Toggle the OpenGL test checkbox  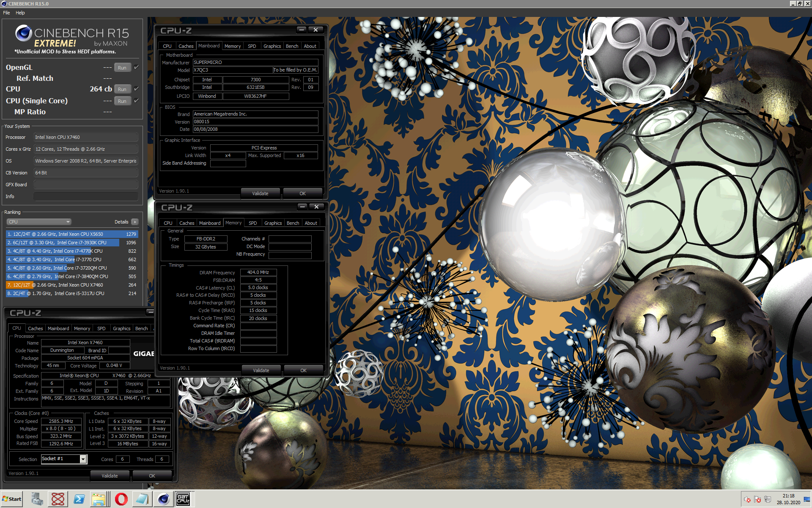click(x=136, y=67)
